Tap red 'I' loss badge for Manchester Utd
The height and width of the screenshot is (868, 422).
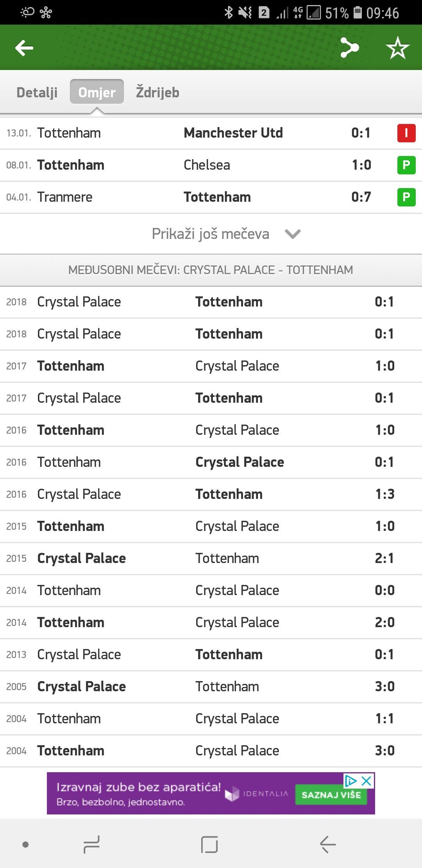(406, 133)
